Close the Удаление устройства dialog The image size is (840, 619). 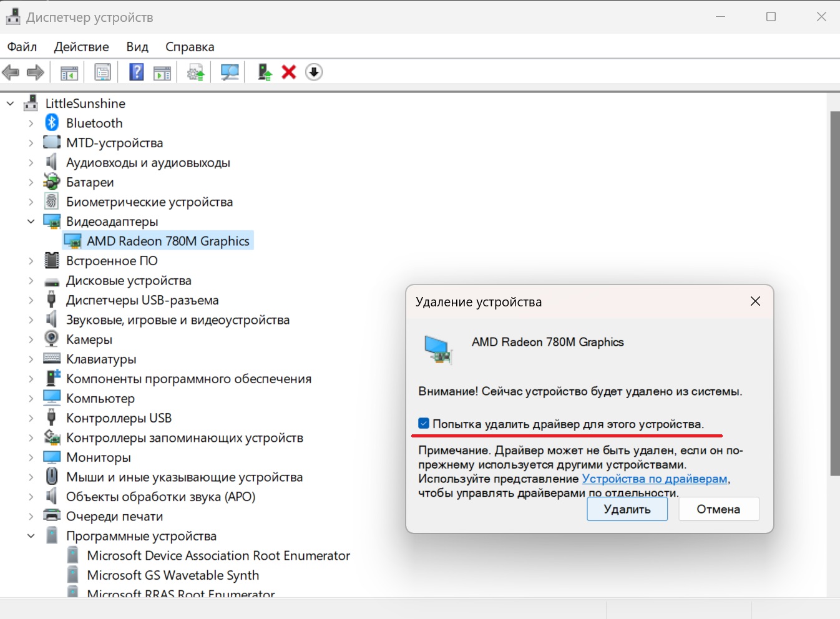pyautogui.click(x=755, y=301)
